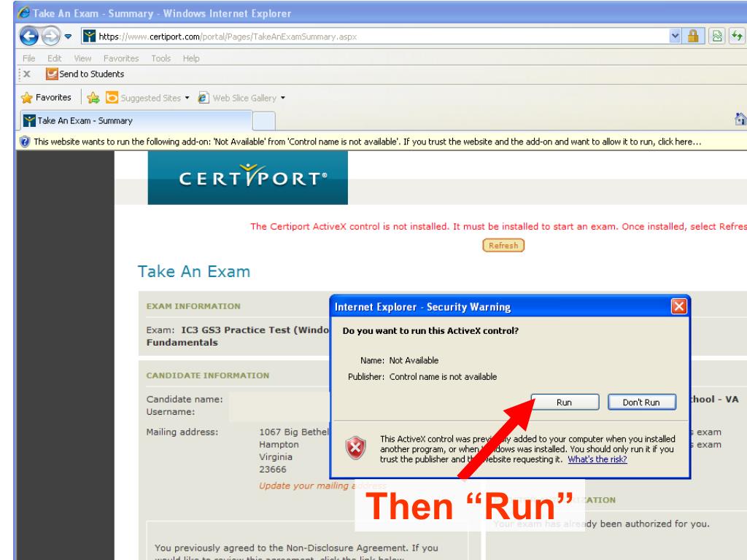Close the Security Warning dialog
747x560 pixels.
tap(679, 306)
